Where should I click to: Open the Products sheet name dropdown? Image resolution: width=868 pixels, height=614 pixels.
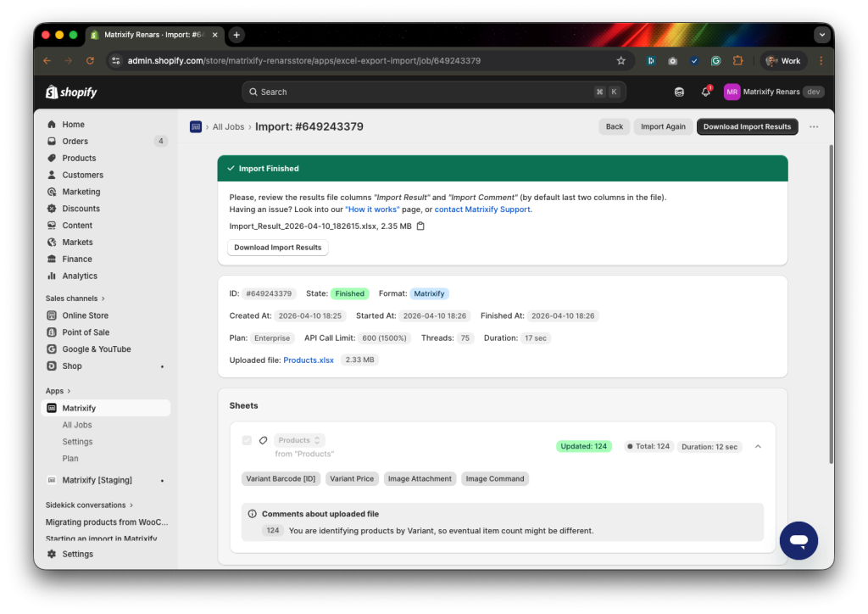tap(298, 440)
